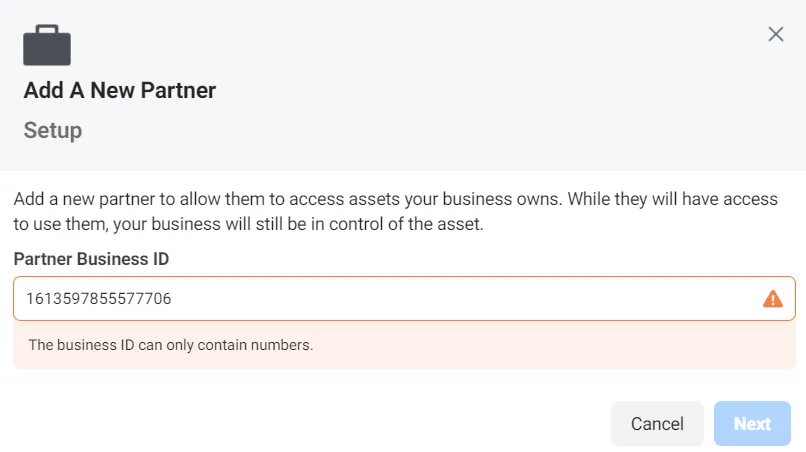The height and width of the screenshot is (452, 806).
Task: Focus the Partner Business ID input field
Action: click(404, 299)
